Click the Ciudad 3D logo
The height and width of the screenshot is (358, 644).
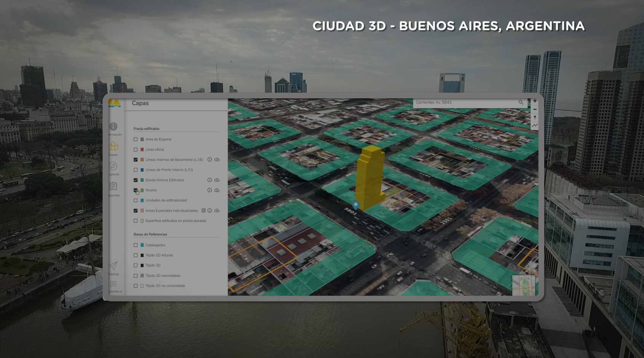click(x=114, y=103)
